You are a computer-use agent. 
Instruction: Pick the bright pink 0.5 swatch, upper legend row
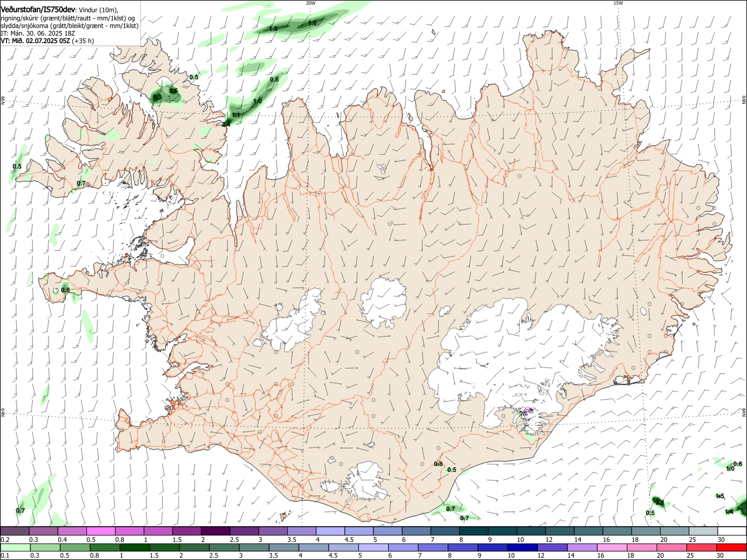coord(100,531)
